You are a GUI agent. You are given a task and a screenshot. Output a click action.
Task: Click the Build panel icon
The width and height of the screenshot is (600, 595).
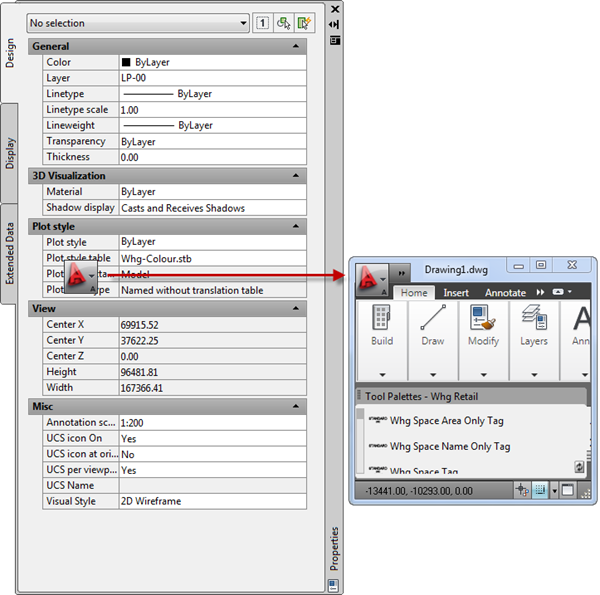click(x=381, y=319)
